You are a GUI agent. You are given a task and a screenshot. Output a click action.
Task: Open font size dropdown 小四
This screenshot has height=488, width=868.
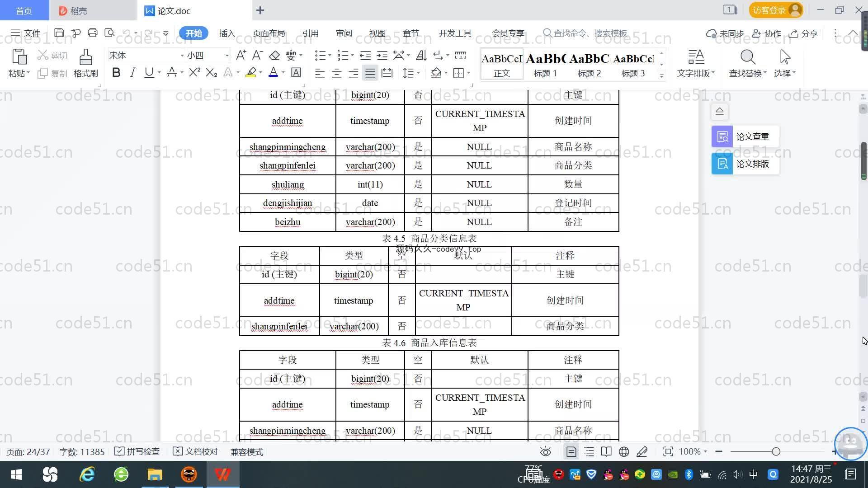pos(227,56)
